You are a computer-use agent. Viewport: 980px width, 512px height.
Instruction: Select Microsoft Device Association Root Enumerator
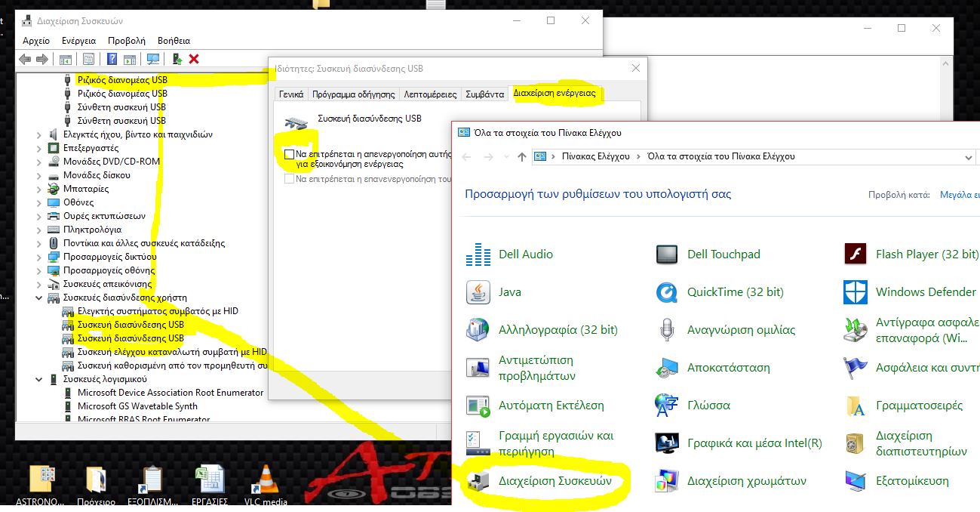click(x=171, y=393)
